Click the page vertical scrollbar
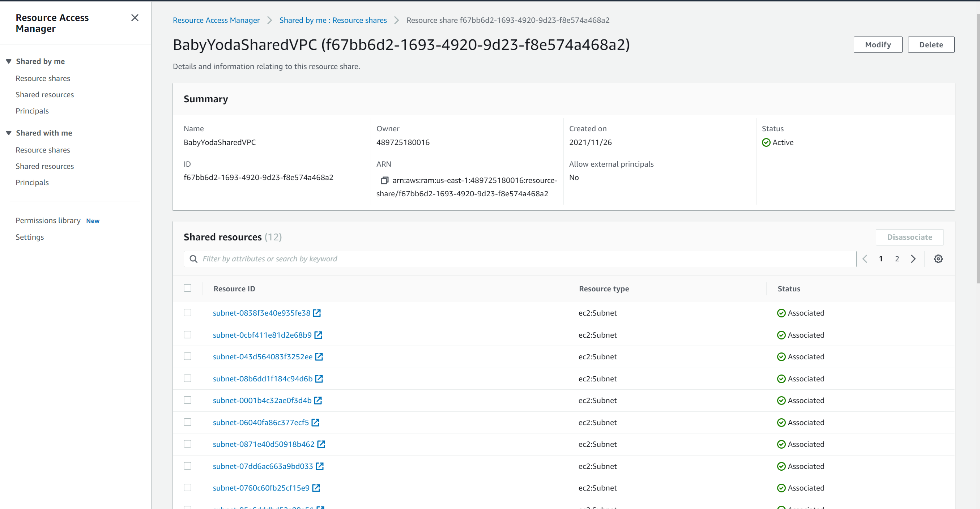This screenshot has height=509, width=980. point(978,148)
